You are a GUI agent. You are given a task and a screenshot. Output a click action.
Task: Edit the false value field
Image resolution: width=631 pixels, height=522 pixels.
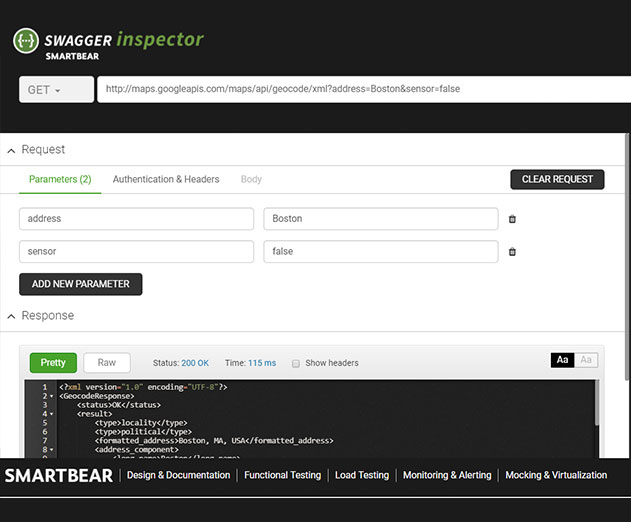click(381, 252)
